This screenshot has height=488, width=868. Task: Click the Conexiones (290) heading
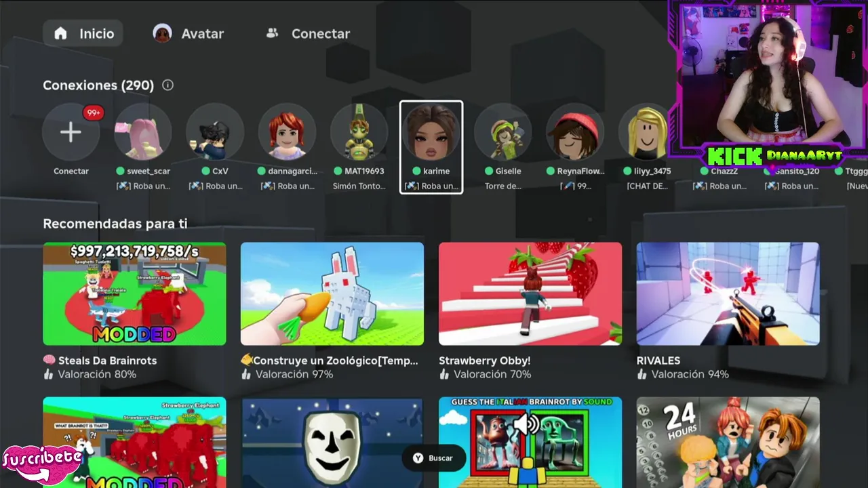[98, 85]
